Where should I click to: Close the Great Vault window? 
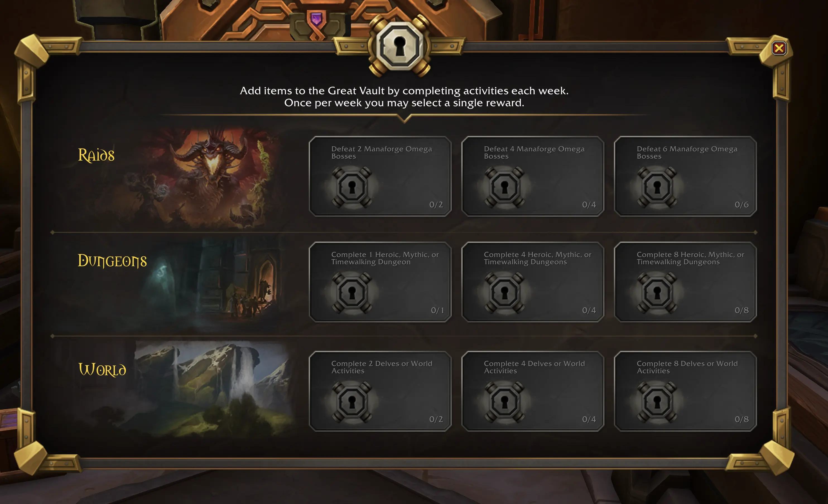[x=779, y=48]
